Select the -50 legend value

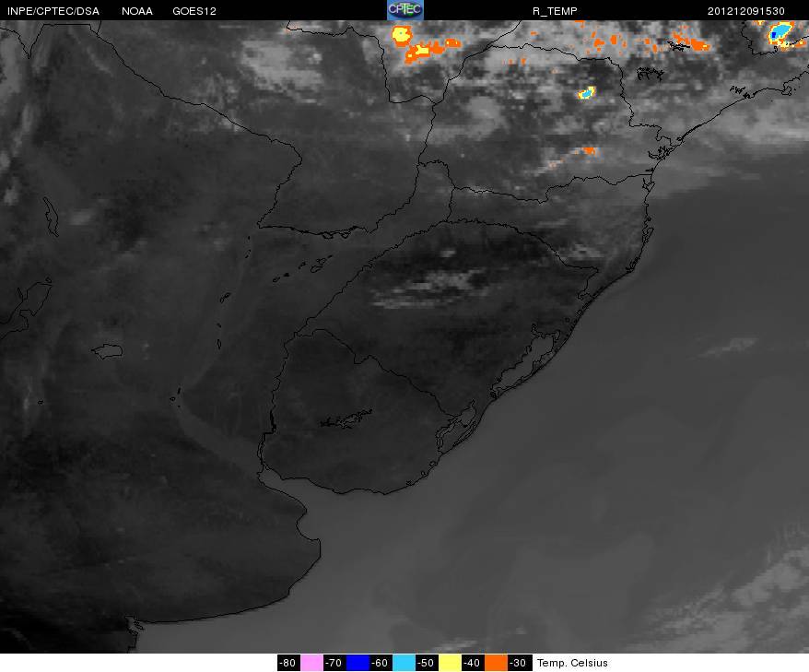pyautogui.click(x=427, y=663)
